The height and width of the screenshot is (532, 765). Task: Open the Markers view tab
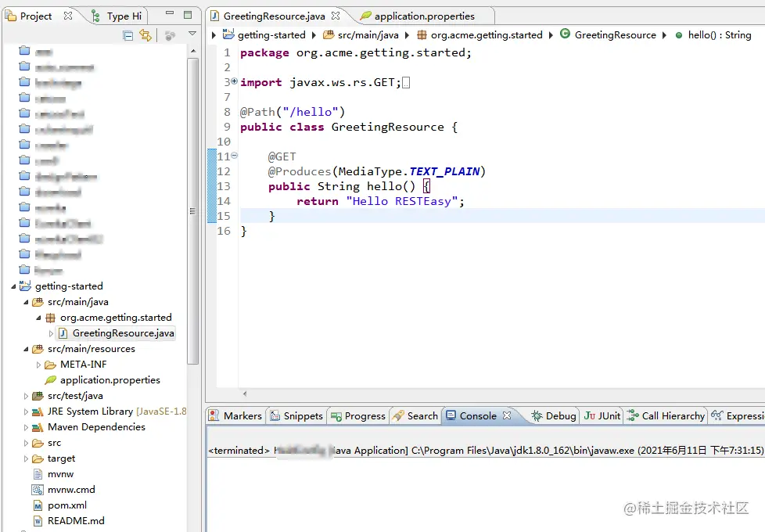pyautogui.click(x=235, y=416)
